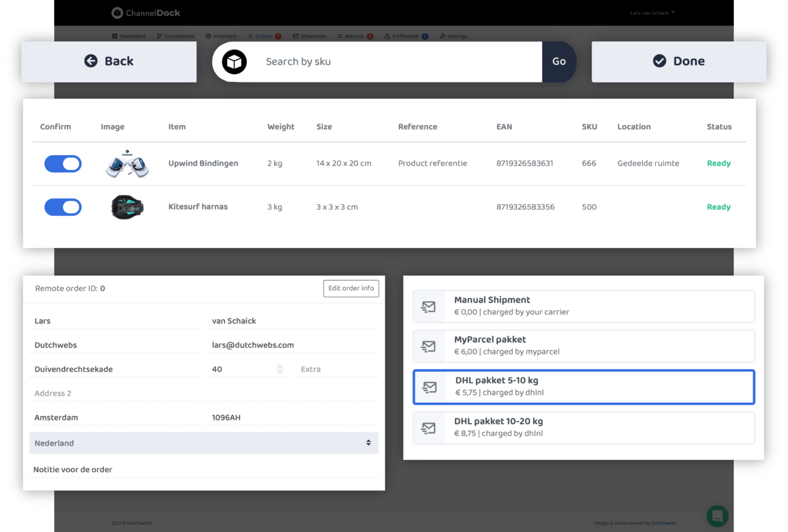Click the street field Duivendrechtsekade
Screen dimensions: 788x532
pyautogui.click(x=115, y=369)
